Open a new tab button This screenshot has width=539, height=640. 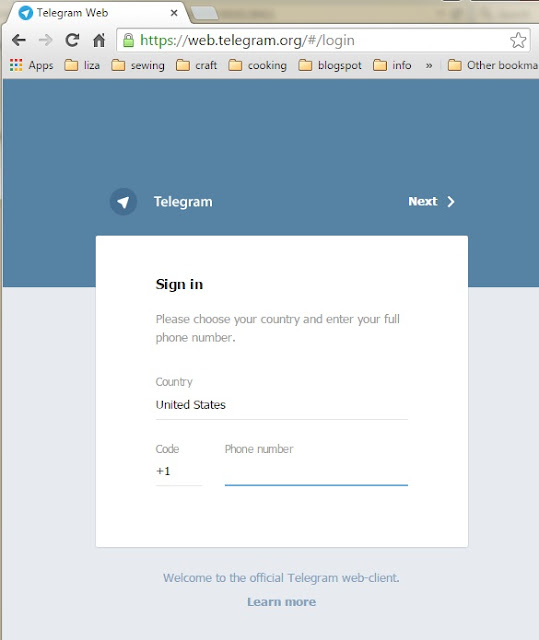[x=204, y=13]
